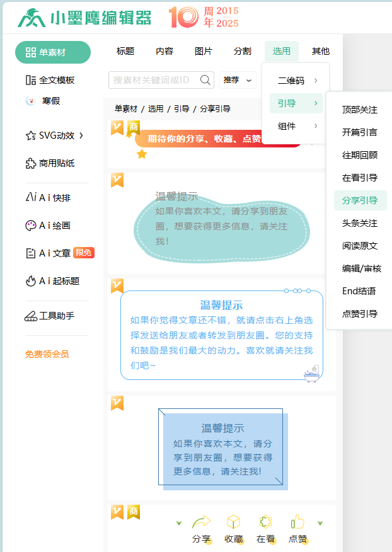Click VIP badge on teal cloud template
The width and height of the screenshot is (392, 552).
point(117,180)
